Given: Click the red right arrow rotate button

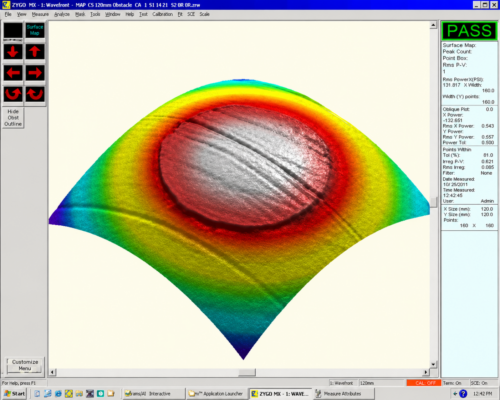Looking at the screenshot, I should pyautogui.click(x=35, y=73).
